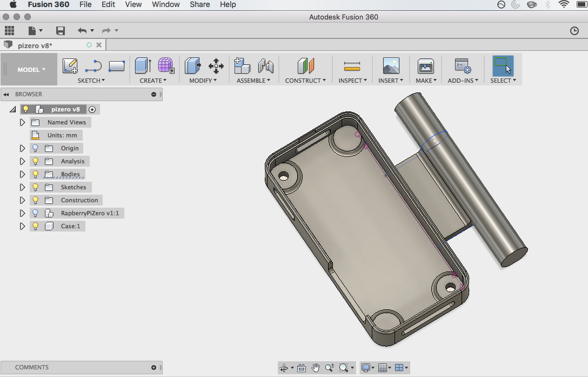
Task: Click the 3D Print make icon
Action: click(x=426, y=65)
